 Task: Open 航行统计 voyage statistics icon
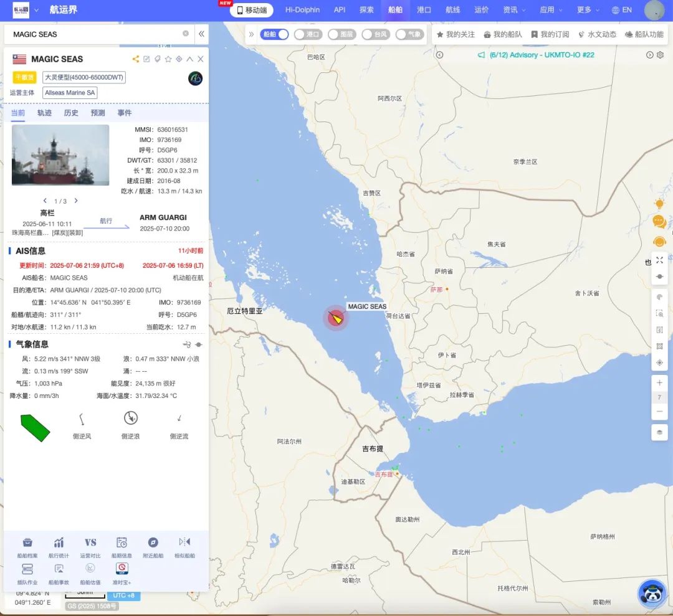coord(59,543)
